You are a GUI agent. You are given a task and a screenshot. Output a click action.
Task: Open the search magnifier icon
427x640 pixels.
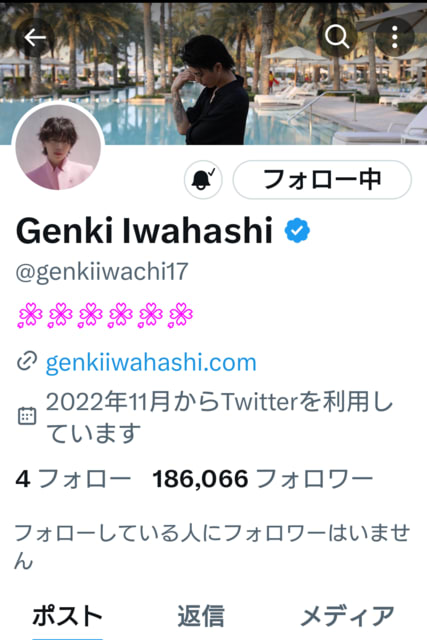point(337,37)
